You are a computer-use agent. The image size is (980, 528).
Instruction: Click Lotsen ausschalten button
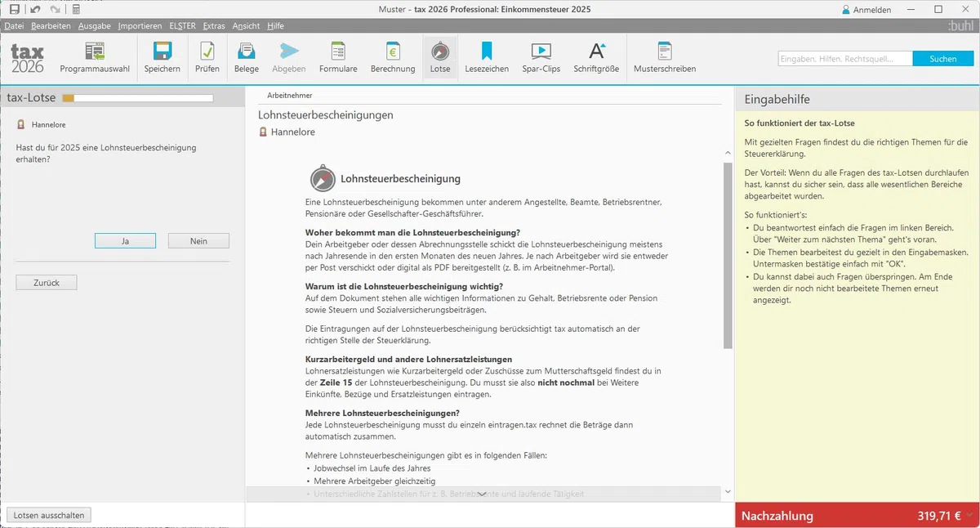[x=49, y=515]
